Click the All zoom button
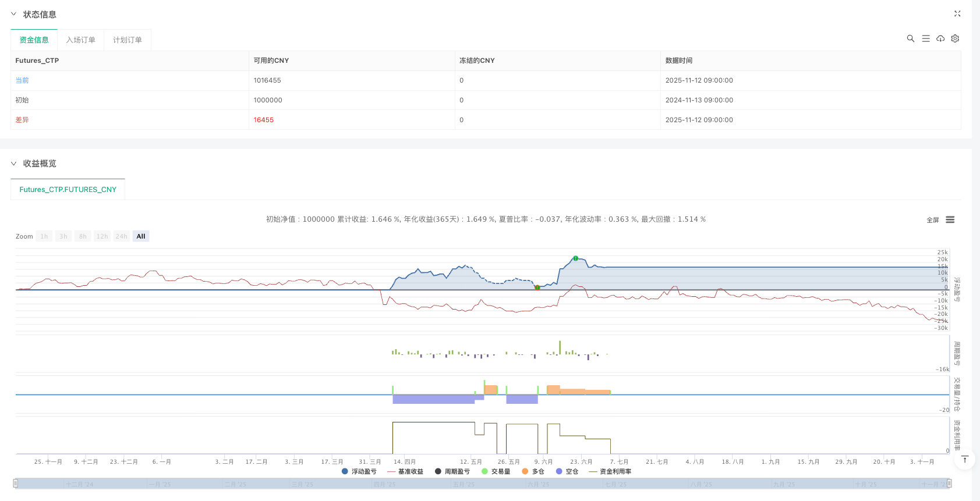 point(141,236)
